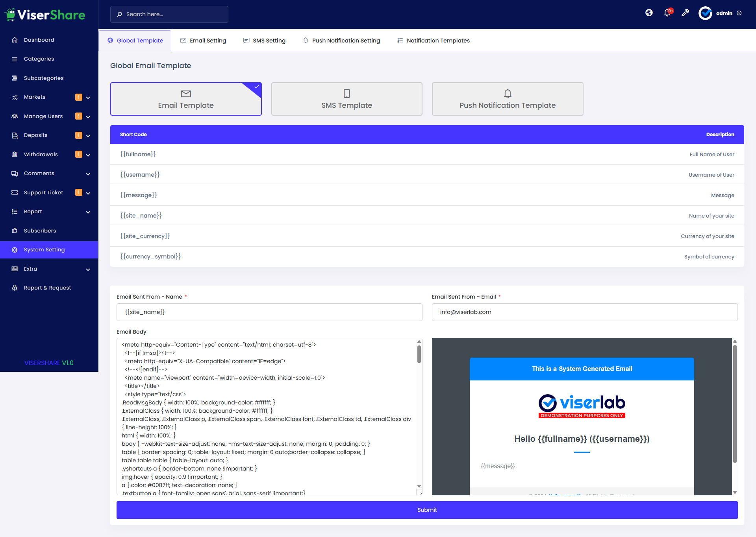This screenshot has width=756, height=537.
Task: Click the Submit button
Action: coord(427,510)
